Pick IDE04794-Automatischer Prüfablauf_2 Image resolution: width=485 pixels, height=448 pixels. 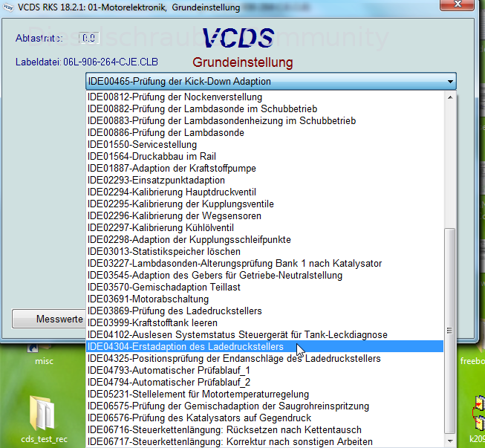(x=264, y=382)
